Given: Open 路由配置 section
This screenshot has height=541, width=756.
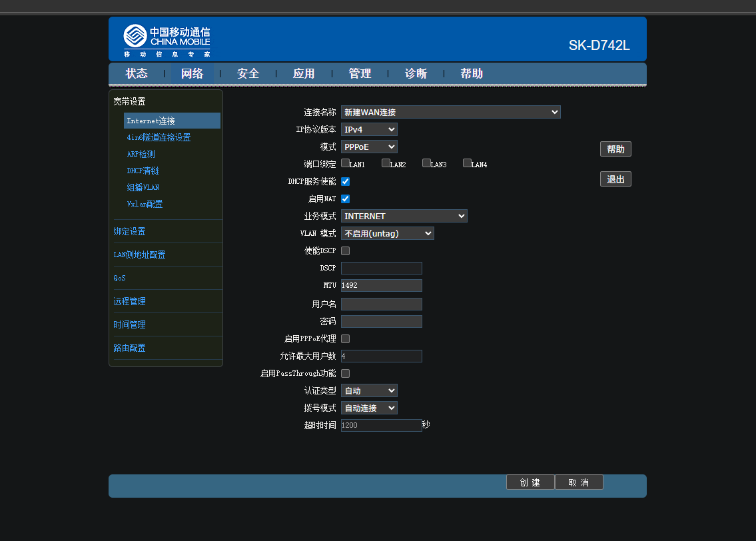Looking at the screenshot, I should (129, 348).
